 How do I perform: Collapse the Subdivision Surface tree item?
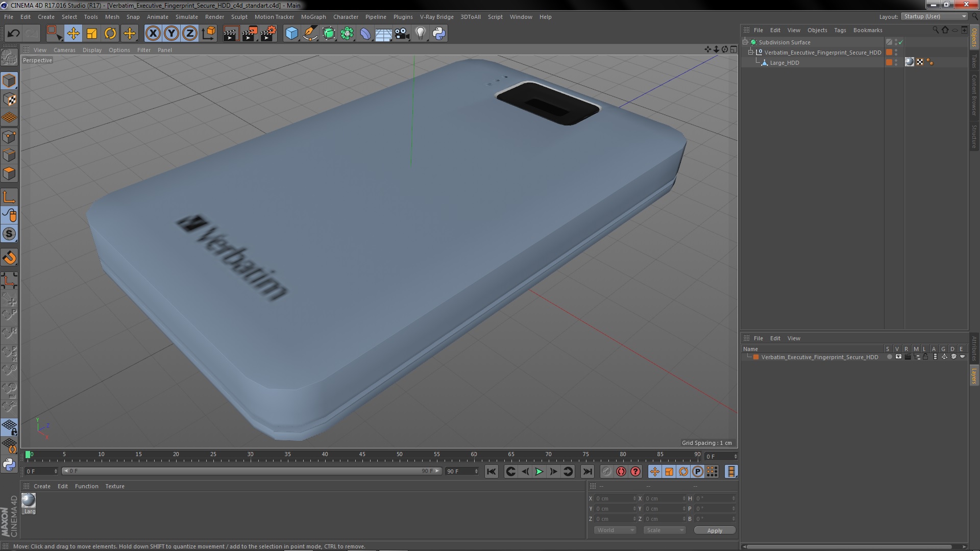(x=745, y=42)
